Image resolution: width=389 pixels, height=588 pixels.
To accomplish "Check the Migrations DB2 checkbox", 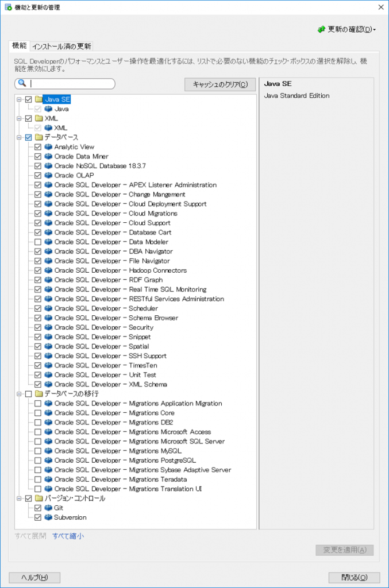I will [38, 422].
